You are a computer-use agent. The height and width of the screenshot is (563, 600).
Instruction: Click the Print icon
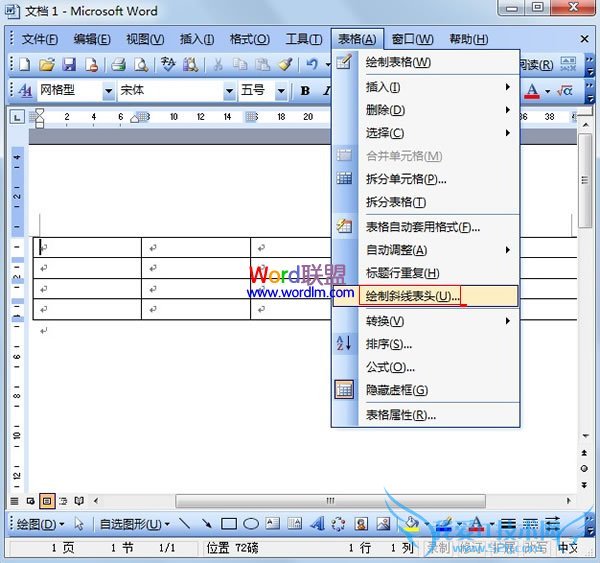pyautogui.click(x=119, y=64)
